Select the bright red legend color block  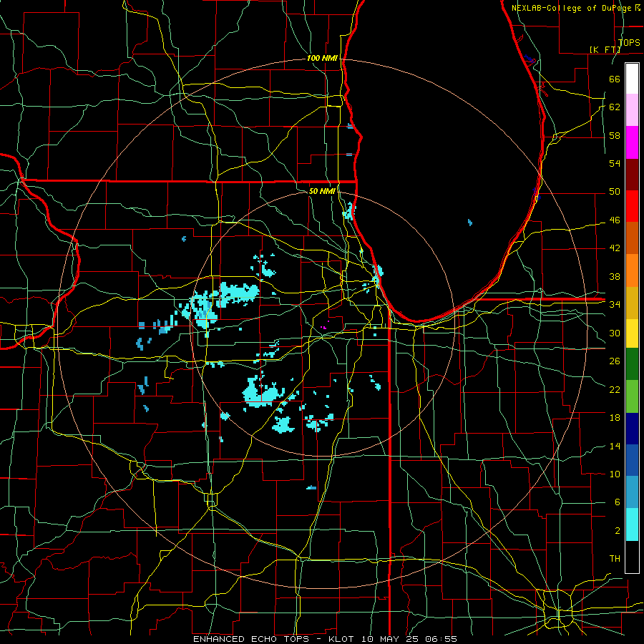(x=632, y=206)
